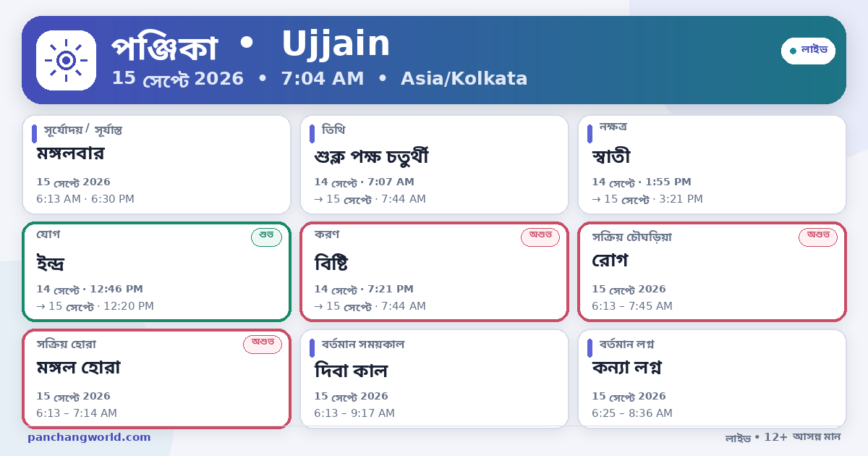Open the মঙ্গল হোরা card
The height and width of the screenshot is (456, 868).
(156, 379)
